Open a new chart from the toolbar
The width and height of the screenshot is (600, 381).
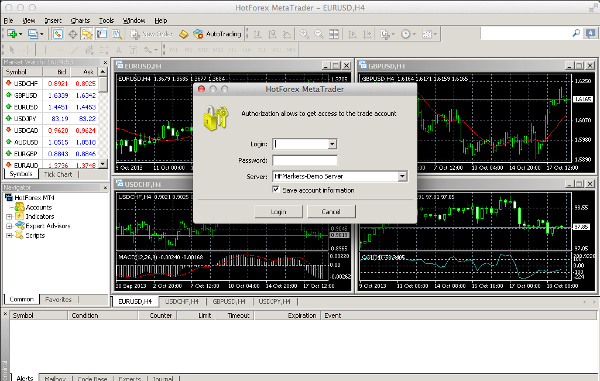pos(12,34)
